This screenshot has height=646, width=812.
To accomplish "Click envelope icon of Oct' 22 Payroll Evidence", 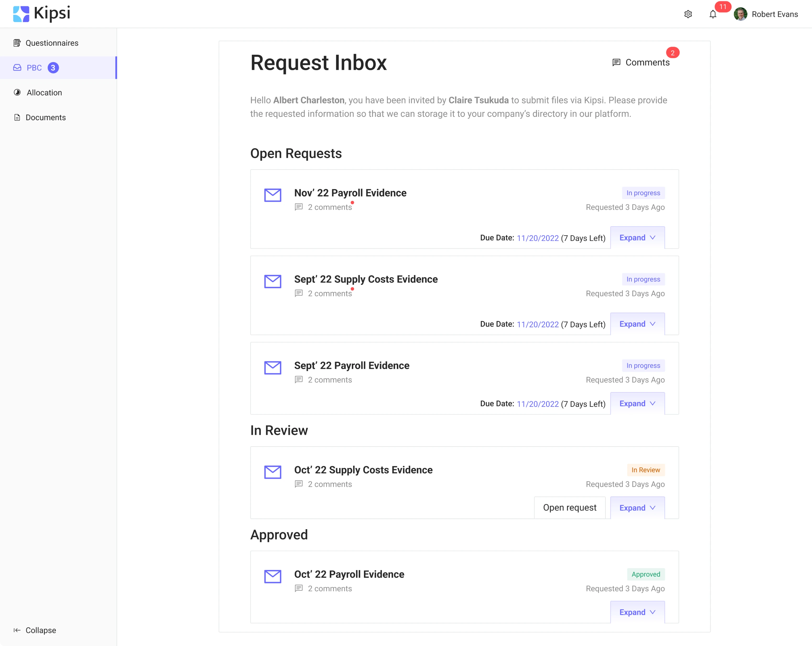I will point(273,576).
